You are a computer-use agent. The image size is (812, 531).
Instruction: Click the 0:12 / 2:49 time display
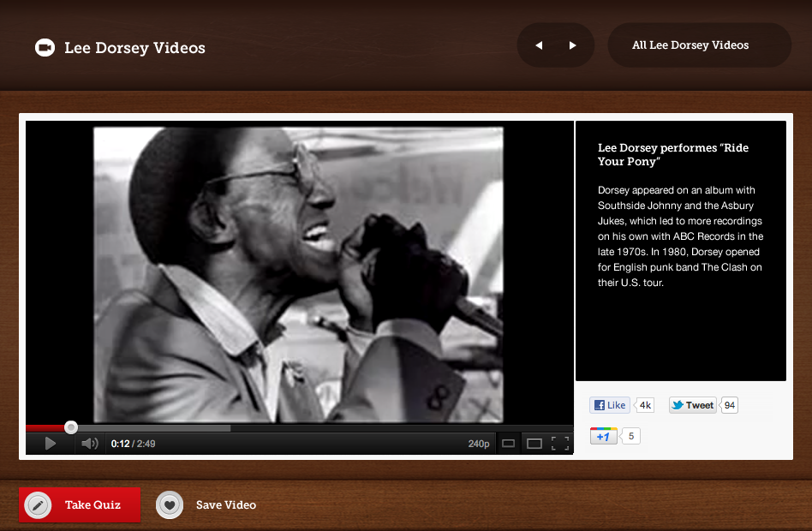133,444
